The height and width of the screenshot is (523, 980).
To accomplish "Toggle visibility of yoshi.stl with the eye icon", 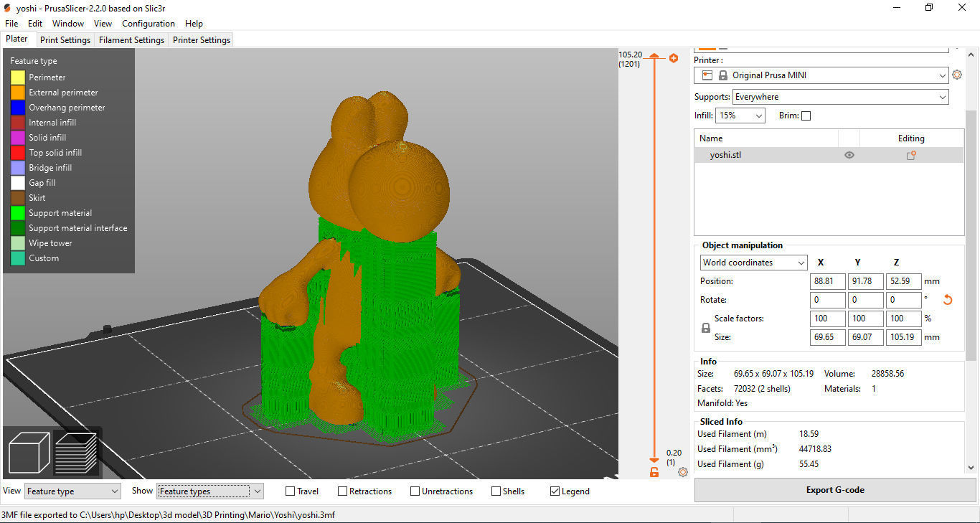I will coord(849,155).
